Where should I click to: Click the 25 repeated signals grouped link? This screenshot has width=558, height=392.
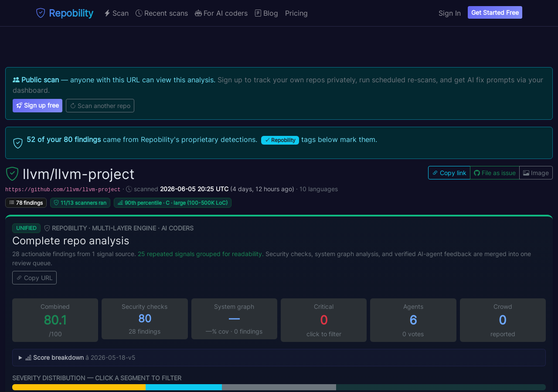(x=201, y=254)
